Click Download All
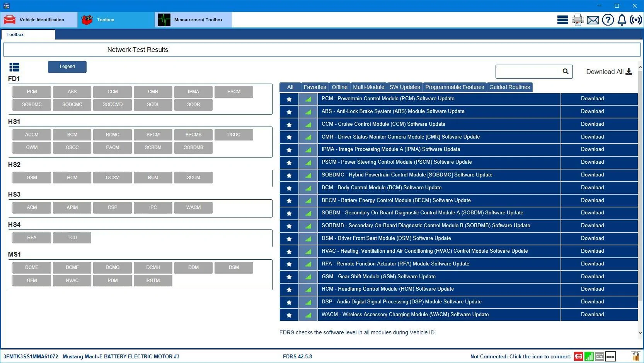 tap(609, 72)
